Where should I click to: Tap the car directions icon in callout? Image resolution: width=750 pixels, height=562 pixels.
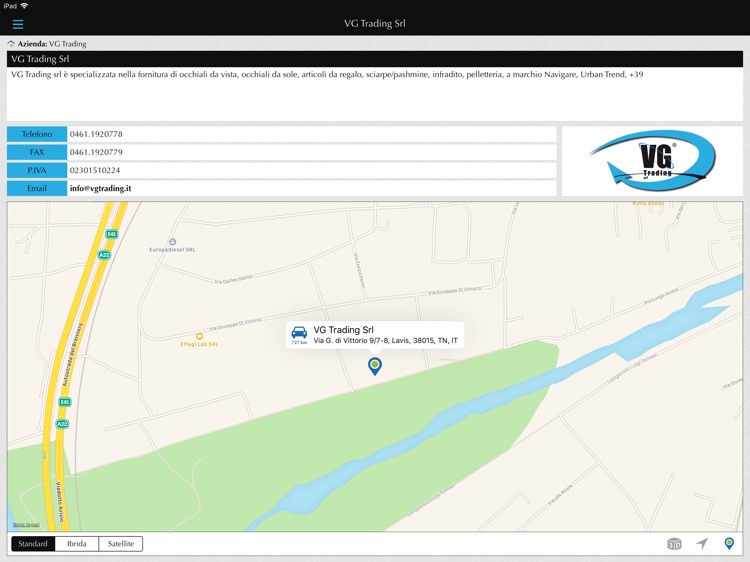[x=299, y=334]
